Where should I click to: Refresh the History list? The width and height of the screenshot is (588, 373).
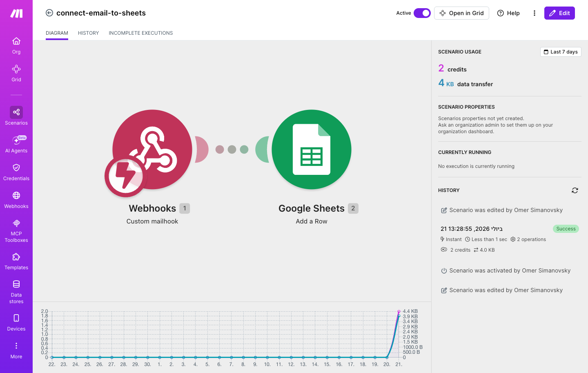pyautogui.click(x=575, y=190)
